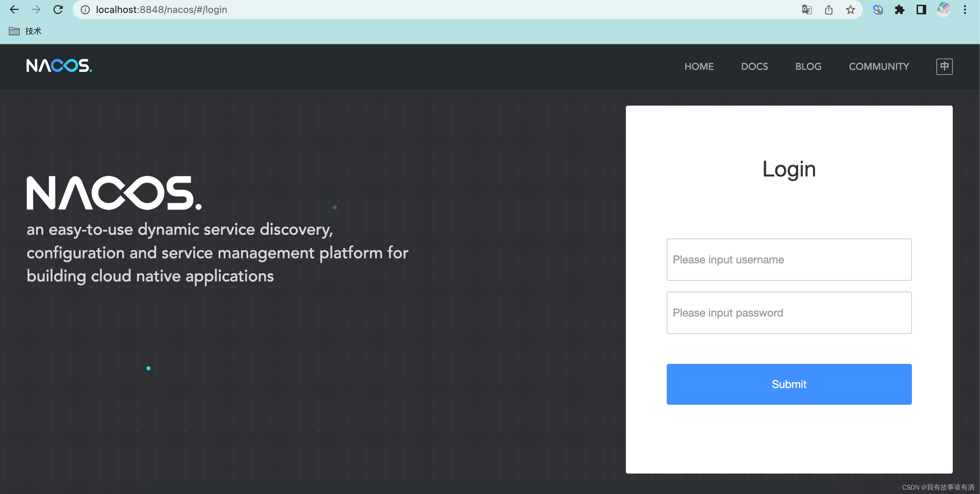Go to the HOME nav item
This screenshot has height=494, width=980.
[699, 66]
